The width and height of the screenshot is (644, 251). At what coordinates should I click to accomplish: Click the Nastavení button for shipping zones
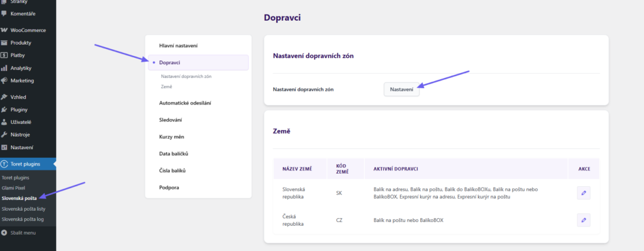coord(402,89)
